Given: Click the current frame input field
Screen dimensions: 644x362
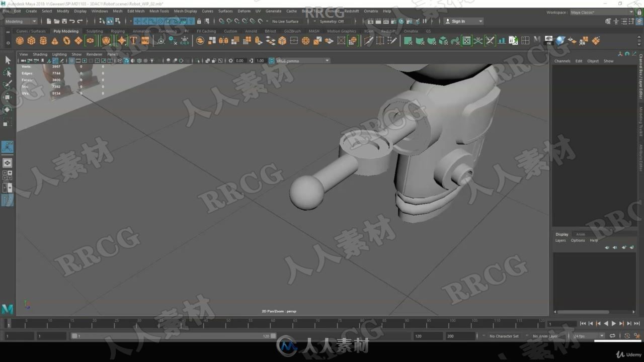Looking at the screenshot, I should tap(561, 324).
